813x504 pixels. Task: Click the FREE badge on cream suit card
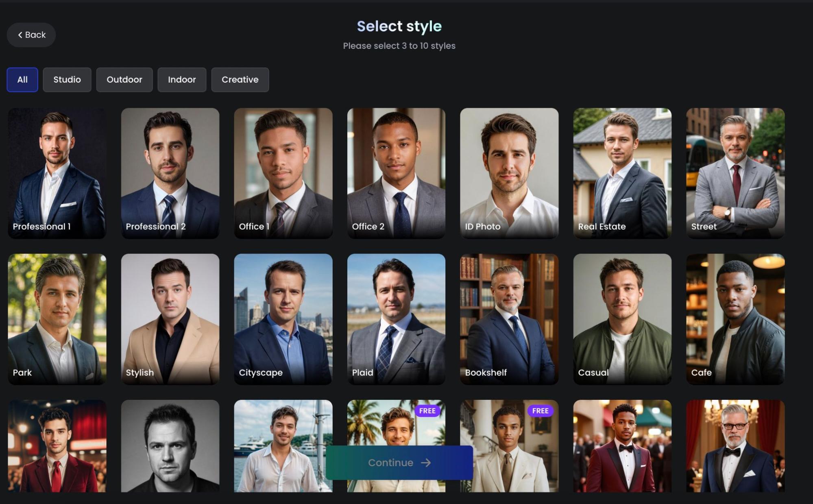pos(541,411)
